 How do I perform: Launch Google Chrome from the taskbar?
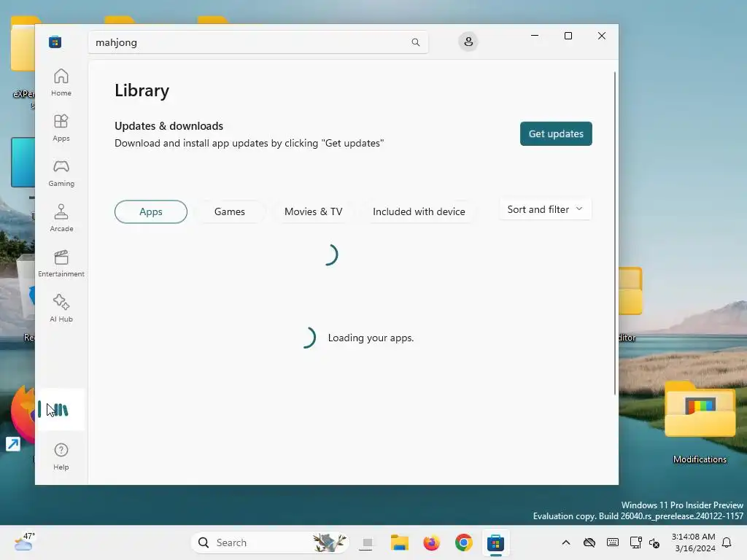(463, 542)
